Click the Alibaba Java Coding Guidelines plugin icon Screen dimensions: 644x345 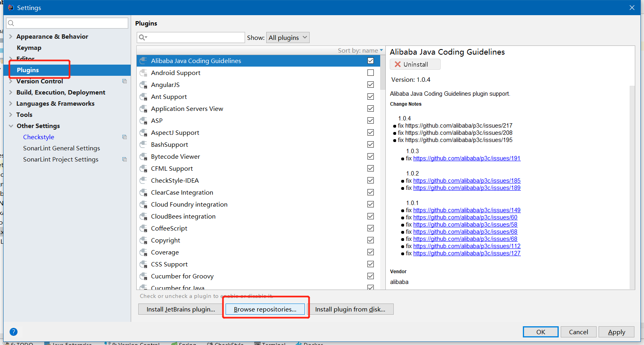click(x=143, y=61)
